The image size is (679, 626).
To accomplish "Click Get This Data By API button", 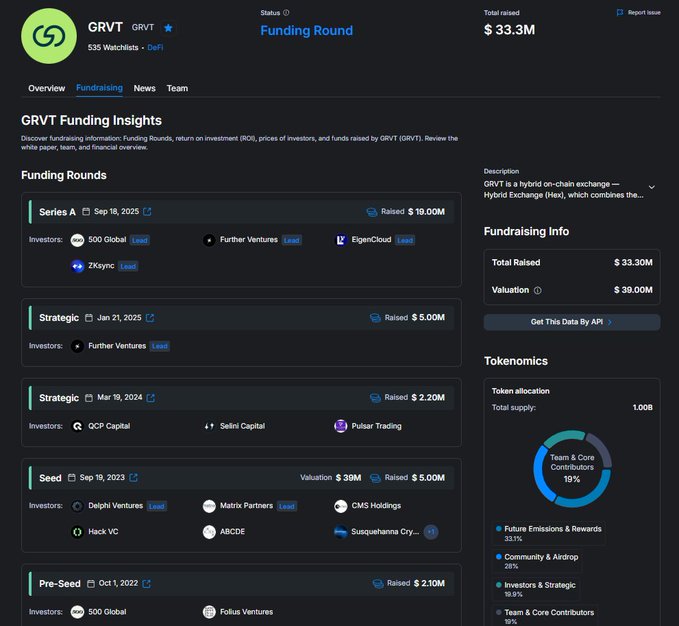I will point(572,322).
